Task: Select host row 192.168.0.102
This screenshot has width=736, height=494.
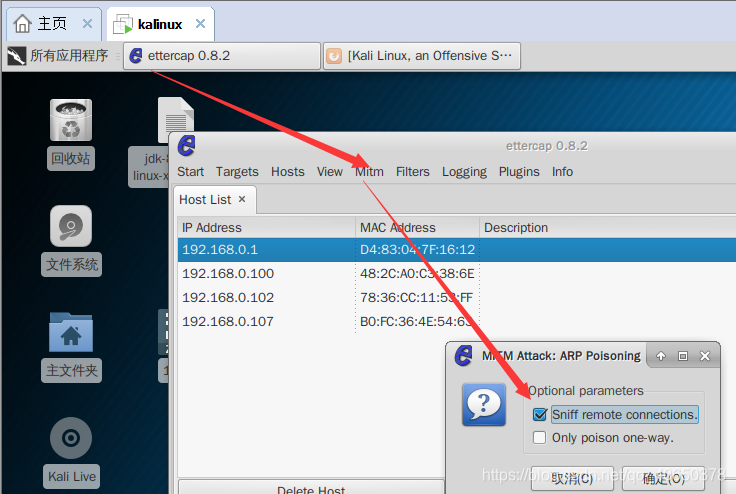Action: click(x=456, y=297)
